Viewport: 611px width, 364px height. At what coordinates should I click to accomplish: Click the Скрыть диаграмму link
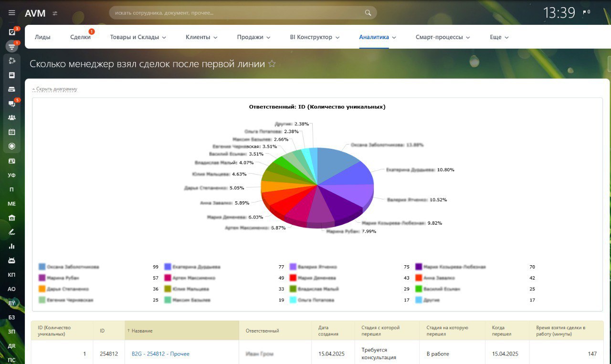click(55, 89)
